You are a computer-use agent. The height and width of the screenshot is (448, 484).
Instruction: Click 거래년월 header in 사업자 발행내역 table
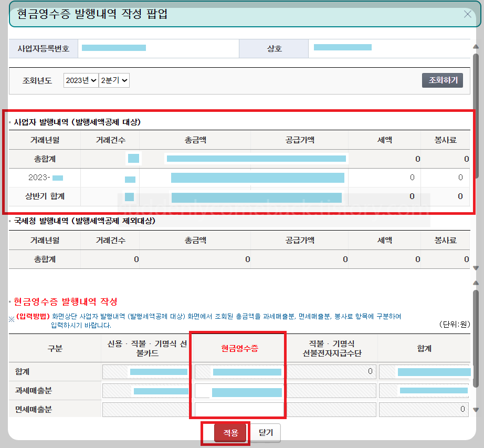(x=45, y=140)
